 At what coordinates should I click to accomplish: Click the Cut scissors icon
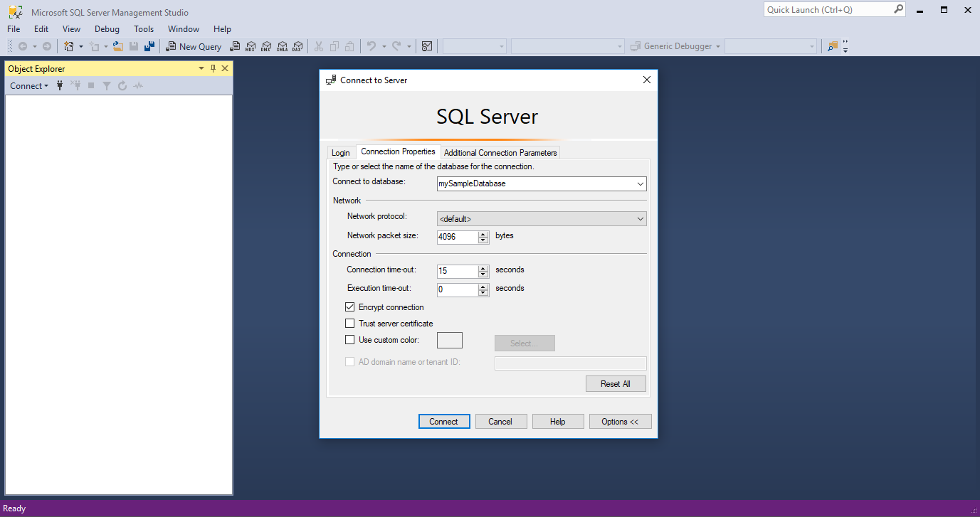[x=319, y=46]
